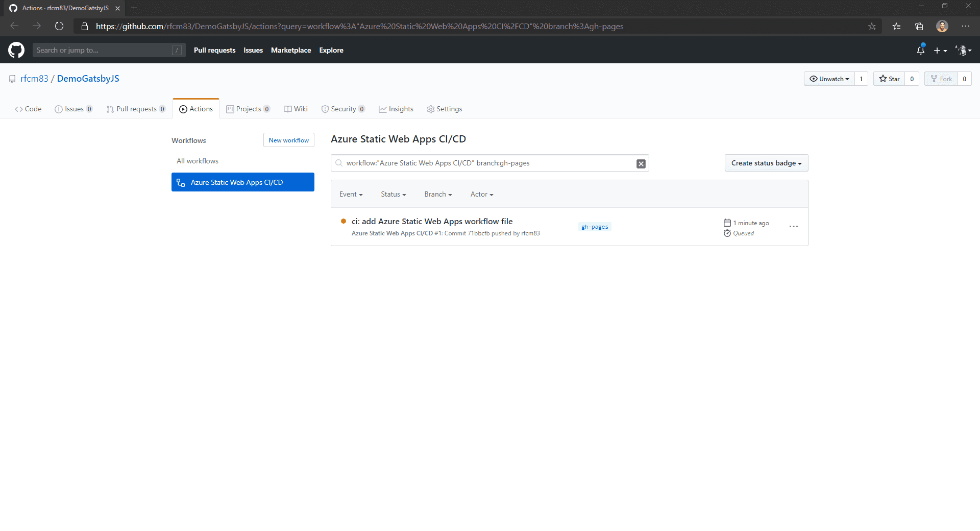Expand the Branch filter dropdown

click(438, 194)
